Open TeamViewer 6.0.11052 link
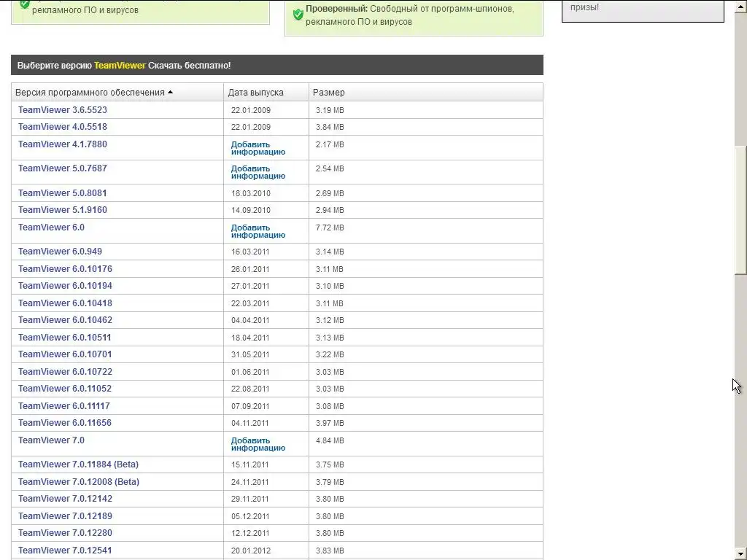The image size is (747, 560). coord(65,389)
